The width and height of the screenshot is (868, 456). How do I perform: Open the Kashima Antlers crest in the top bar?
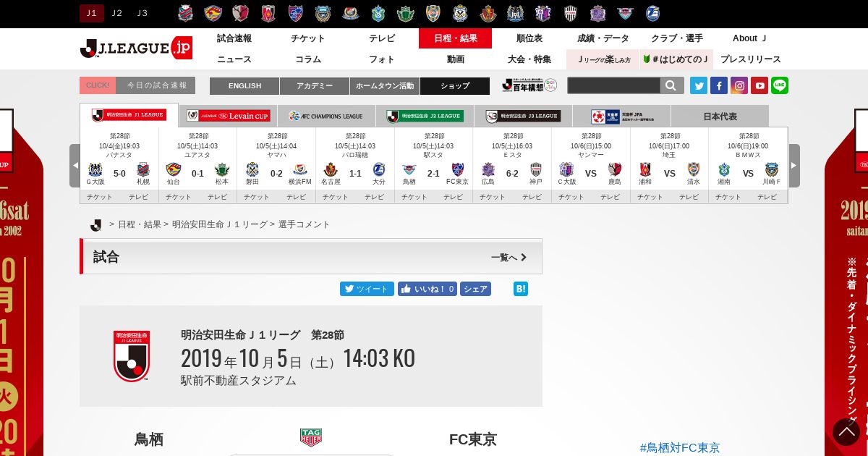pyautogui.click(x=241, y=13)
